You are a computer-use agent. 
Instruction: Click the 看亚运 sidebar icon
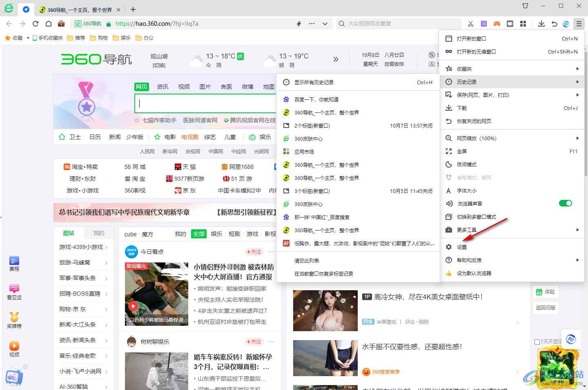click(x=14, y=292)
